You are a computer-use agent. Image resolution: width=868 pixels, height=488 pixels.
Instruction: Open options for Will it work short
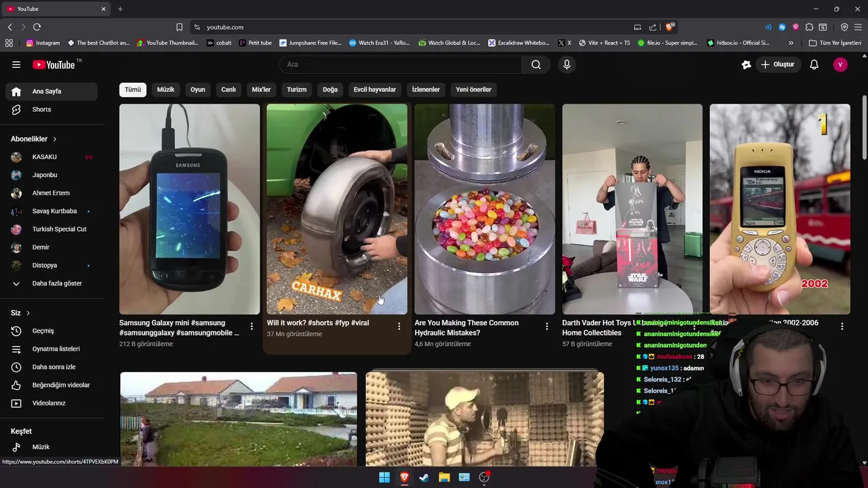tap(399, 327)
